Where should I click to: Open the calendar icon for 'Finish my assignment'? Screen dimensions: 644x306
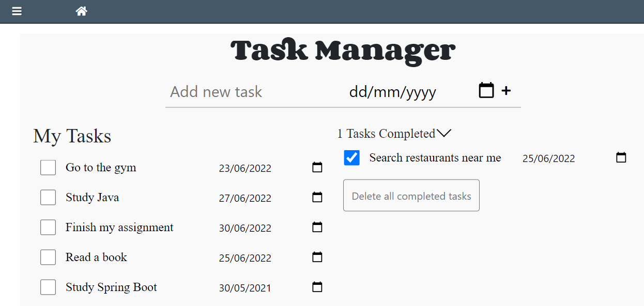click(317, 227)
